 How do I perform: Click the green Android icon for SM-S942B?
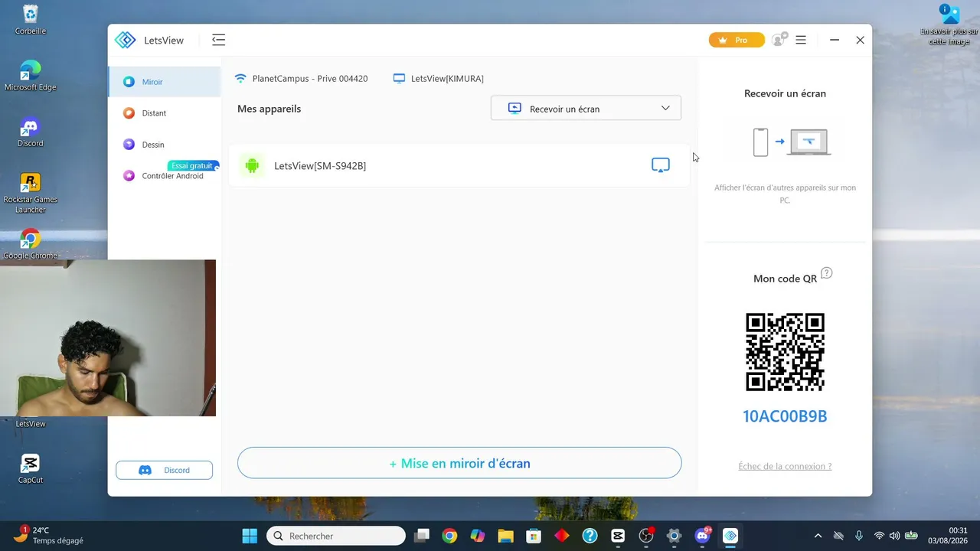click(x=252, y=165)
